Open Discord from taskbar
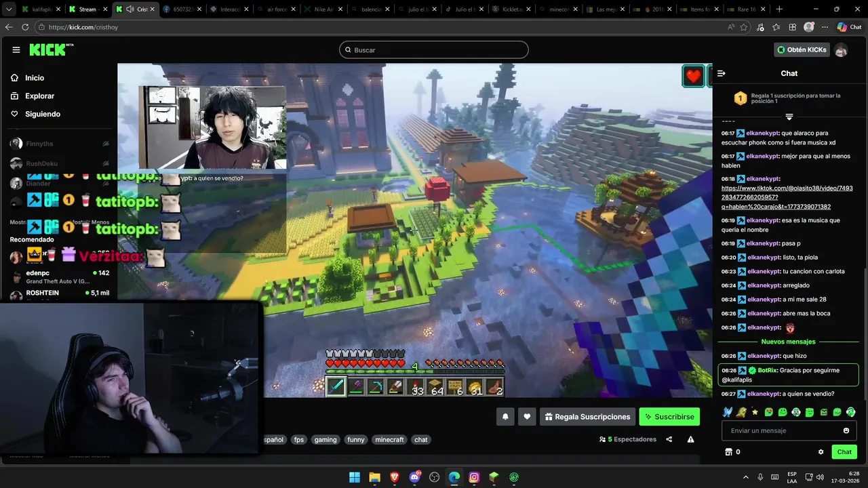This screenshot has height=488, width=868. pos(414,477)
